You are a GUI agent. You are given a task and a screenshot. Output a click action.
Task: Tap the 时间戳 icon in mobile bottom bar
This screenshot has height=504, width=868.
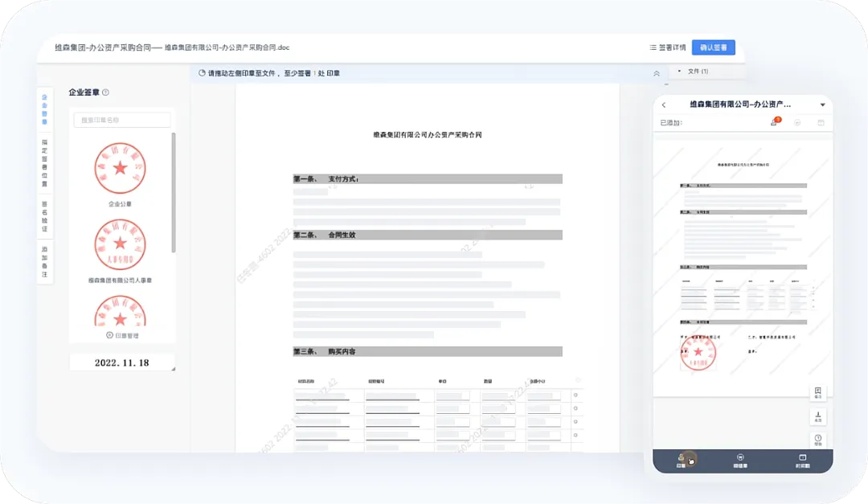(x=802, y=460)
